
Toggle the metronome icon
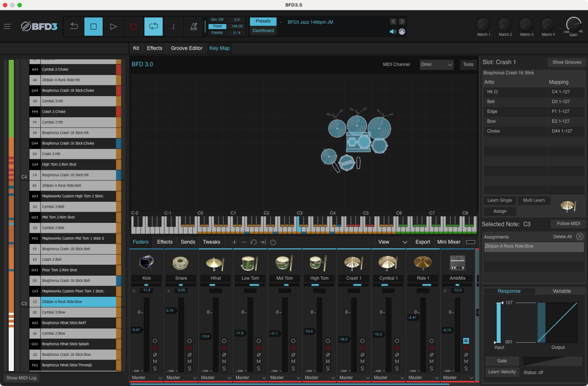[x=194, y=26]
